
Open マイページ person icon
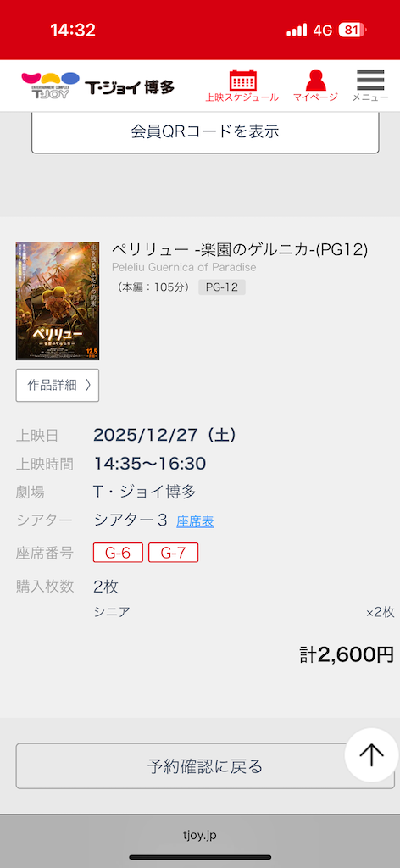pos(315,86)
